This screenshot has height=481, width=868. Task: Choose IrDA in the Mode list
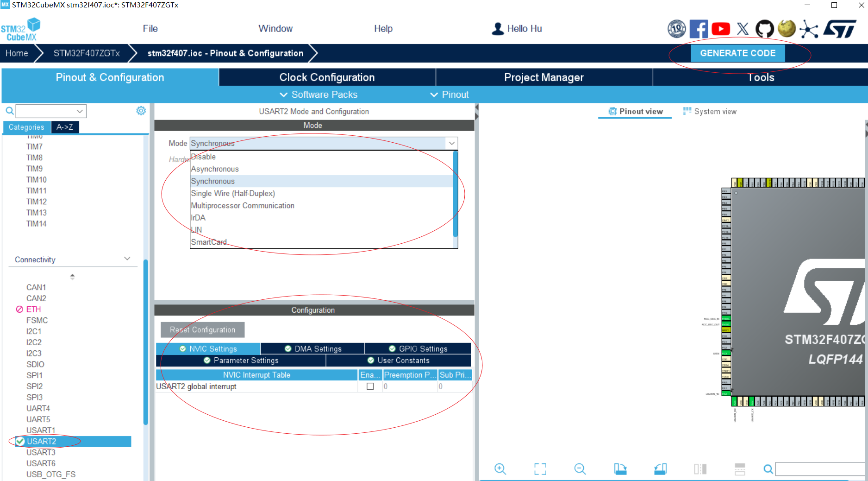coord(321,217)
